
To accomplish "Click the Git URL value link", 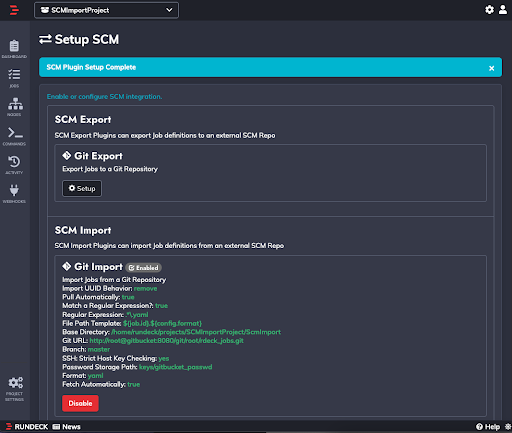I will click(166, 341).
